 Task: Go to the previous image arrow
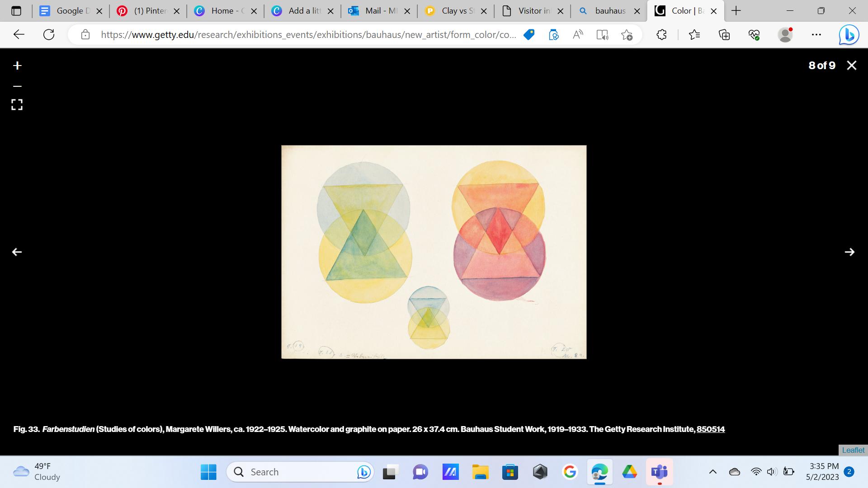tap(17, 252)
